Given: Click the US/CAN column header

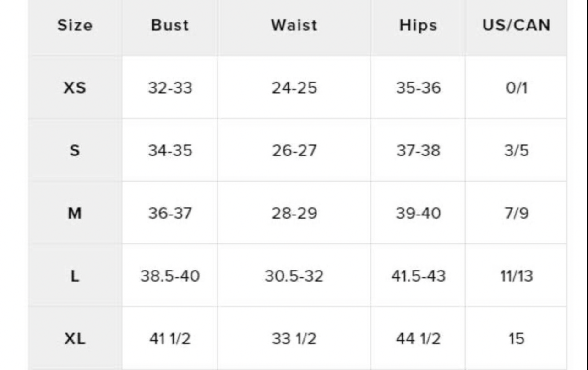Looking at the screenshot, I should (x=516, y=25).
